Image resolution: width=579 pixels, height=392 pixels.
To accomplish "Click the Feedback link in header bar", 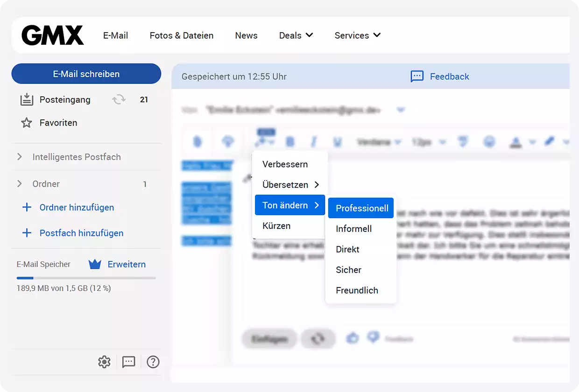I will (x=450, y=77).
